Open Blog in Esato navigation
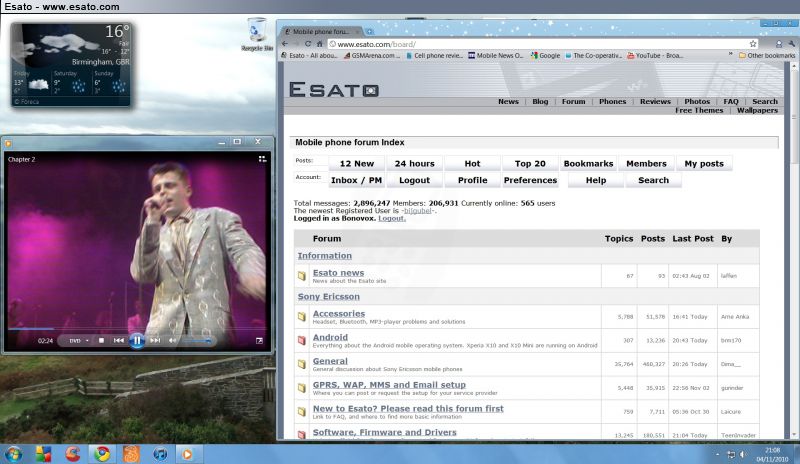The width and height of the screenshot is (800, 464). pyautogui.click(x=540, y=102)
